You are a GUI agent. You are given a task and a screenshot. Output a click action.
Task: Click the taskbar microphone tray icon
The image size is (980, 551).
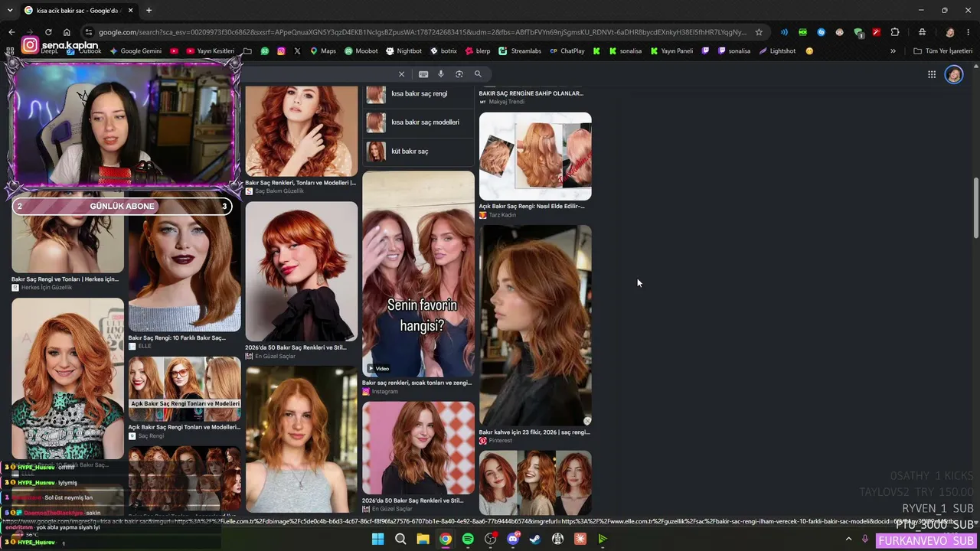pos(865,540)
